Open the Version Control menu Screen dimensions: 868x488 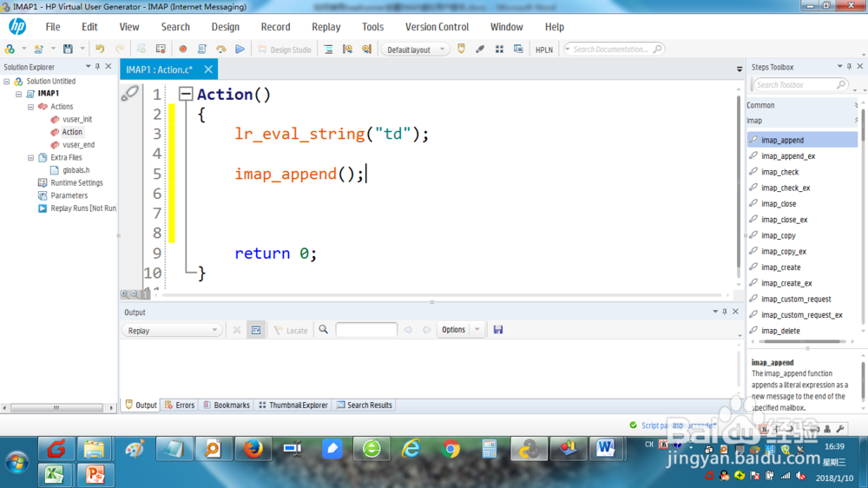(437, 27)
